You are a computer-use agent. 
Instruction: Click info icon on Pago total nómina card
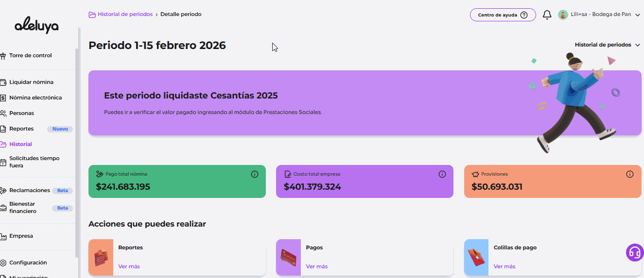pyautogui.click(x=255, y=174)
